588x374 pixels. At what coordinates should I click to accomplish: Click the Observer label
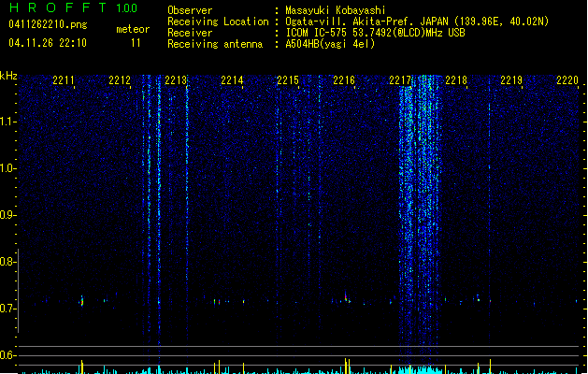pos(190,10)
